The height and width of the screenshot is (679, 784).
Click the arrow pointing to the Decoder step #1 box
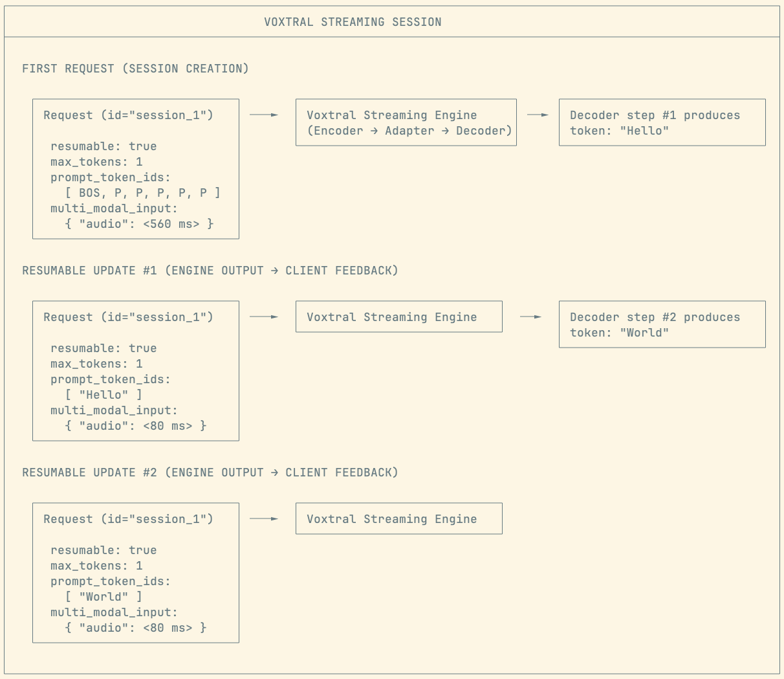pyautogui.click(x=538, y=115)
